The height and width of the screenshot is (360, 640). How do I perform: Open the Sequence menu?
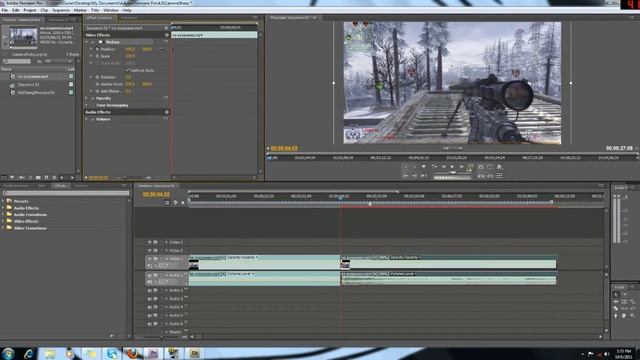[x=61, y=10]
